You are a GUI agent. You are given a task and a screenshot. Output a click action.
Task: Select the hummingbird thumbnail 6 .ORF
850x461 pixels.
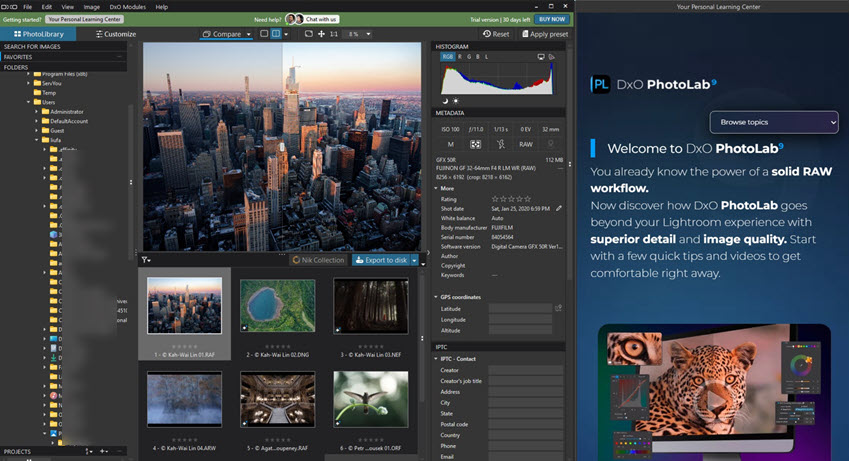coord(371,399)
